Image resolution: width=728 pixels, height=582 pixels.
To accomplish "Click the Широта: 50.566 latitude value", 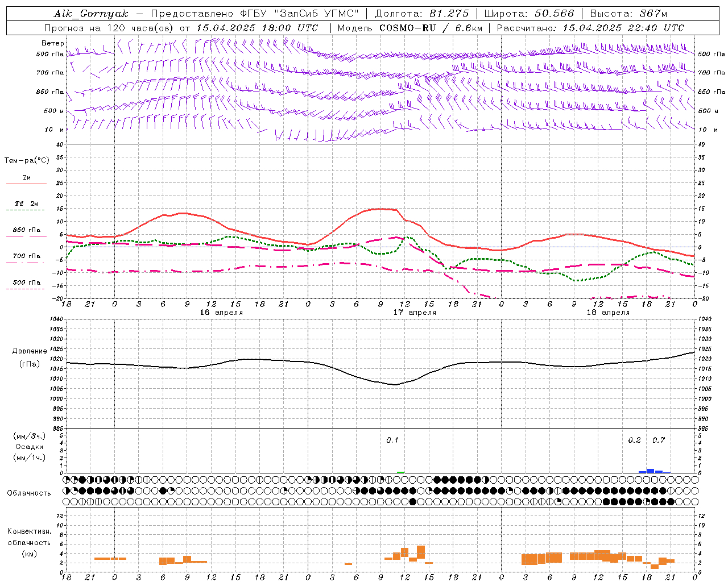I will pos(529,14).
